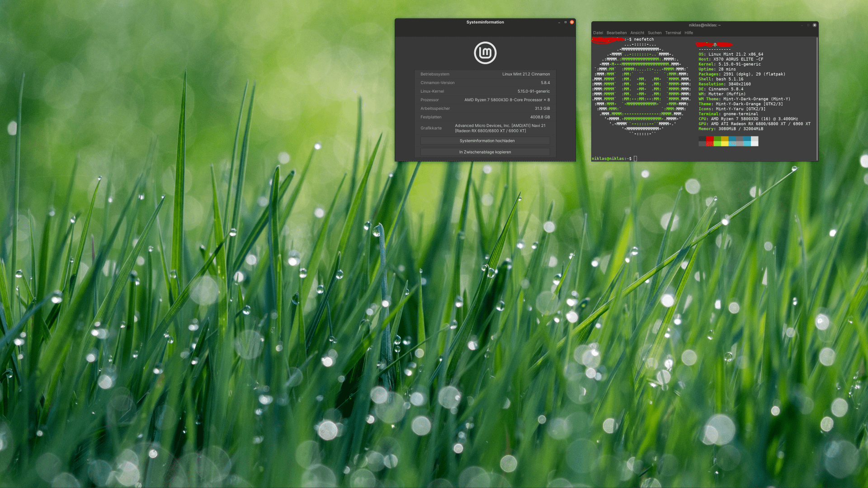Click the Betriebssystem row label
868x488 pixels.
click(435, 74)
